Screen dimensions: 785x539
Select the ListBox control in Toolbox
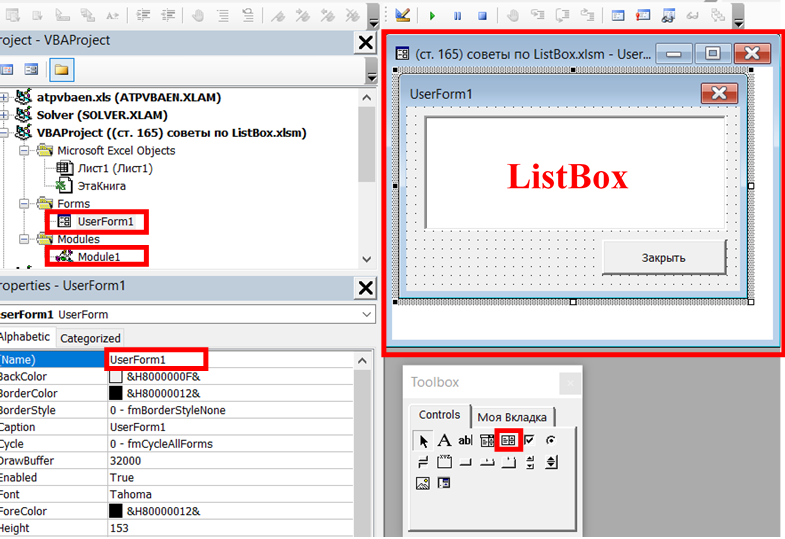point(508,440)
